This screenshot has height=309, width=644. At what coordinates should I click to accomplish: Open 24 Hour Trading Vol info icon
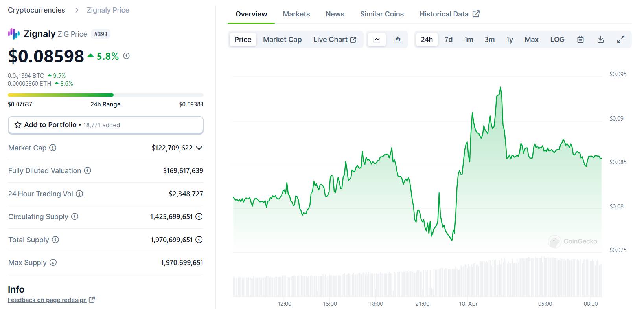(x=79, y=194)
